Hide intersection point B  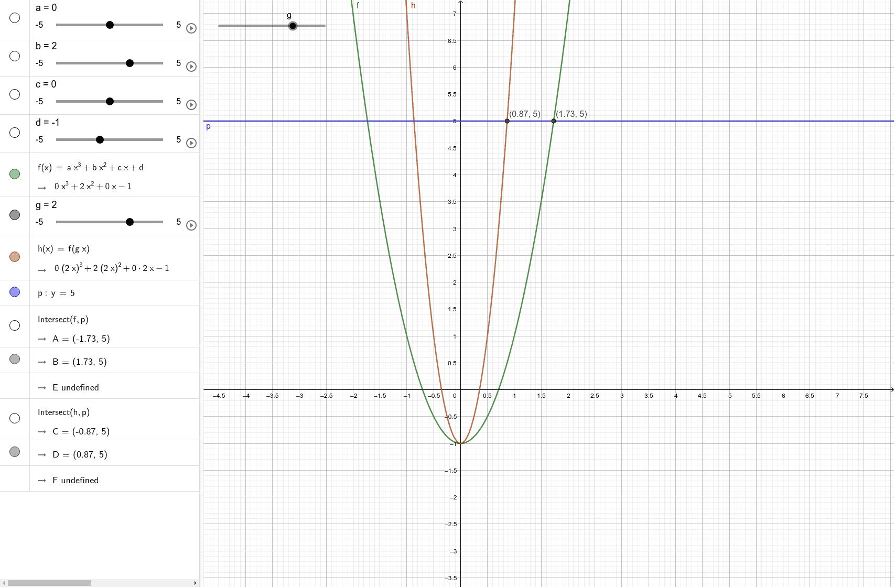pos(15,359)
